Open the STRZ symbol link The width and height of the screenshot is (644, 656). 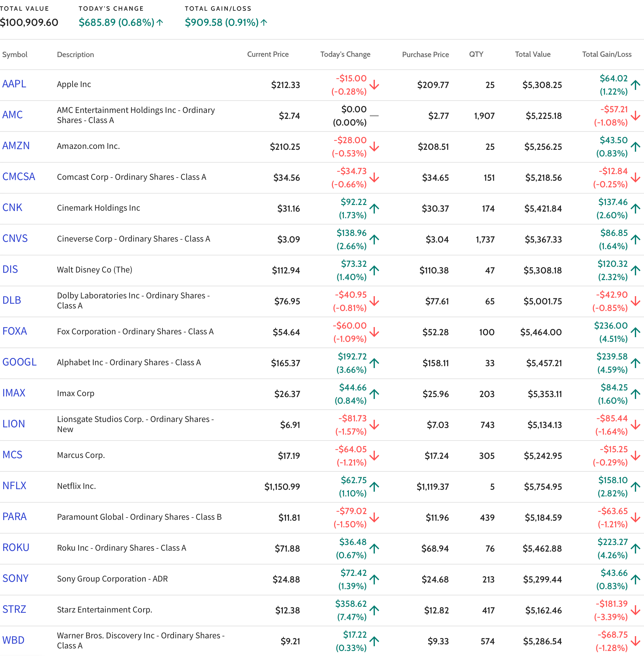click(x=14, y=610)
